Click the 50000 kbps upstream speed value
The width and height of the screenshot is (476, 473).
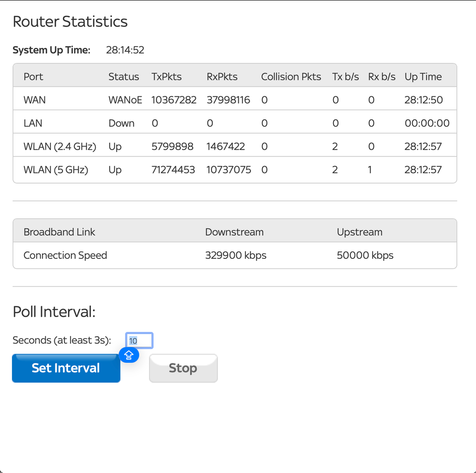click(365, 256)
